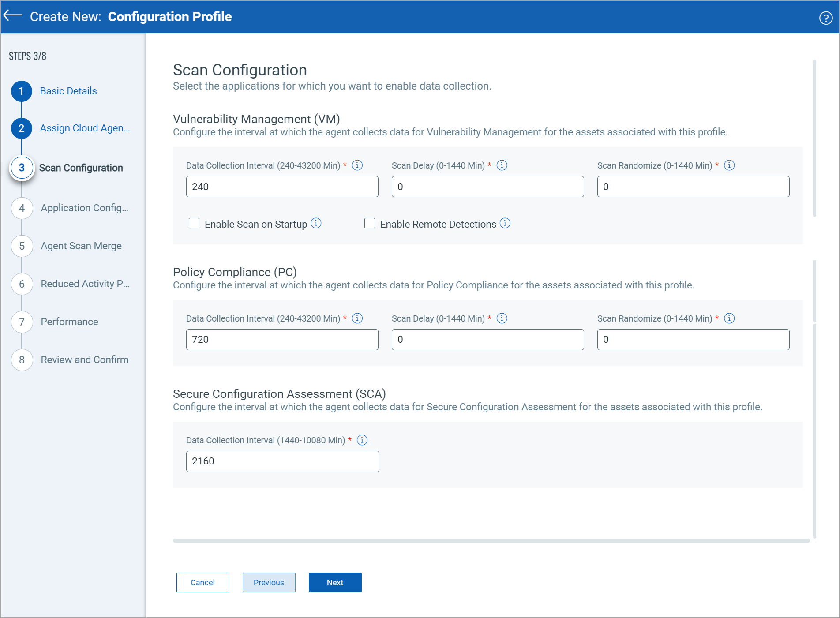Open Reduced Activity step

coord(85,284)
